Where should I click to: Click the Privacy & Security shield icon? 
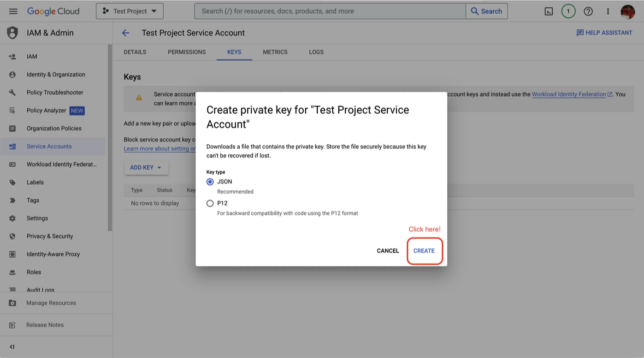click(12, 236)
